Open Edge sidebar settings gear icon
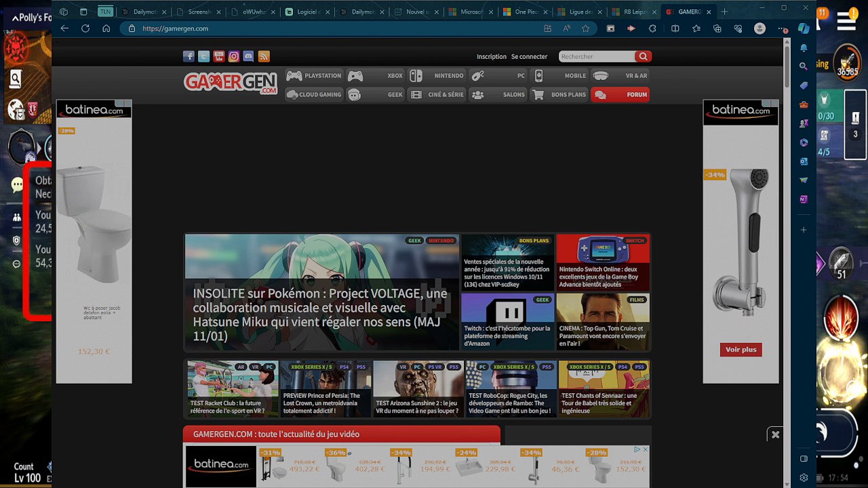The width and height of the screenshot is (868, 488). point(804,477)
